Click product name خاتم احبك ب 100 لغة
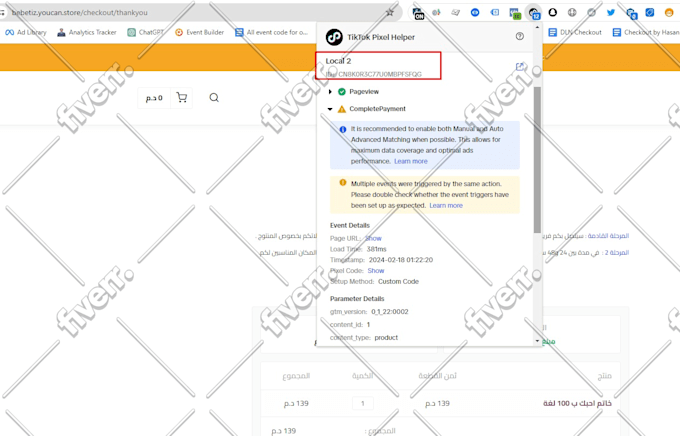680x436 pixels. (x=577, y=403)
